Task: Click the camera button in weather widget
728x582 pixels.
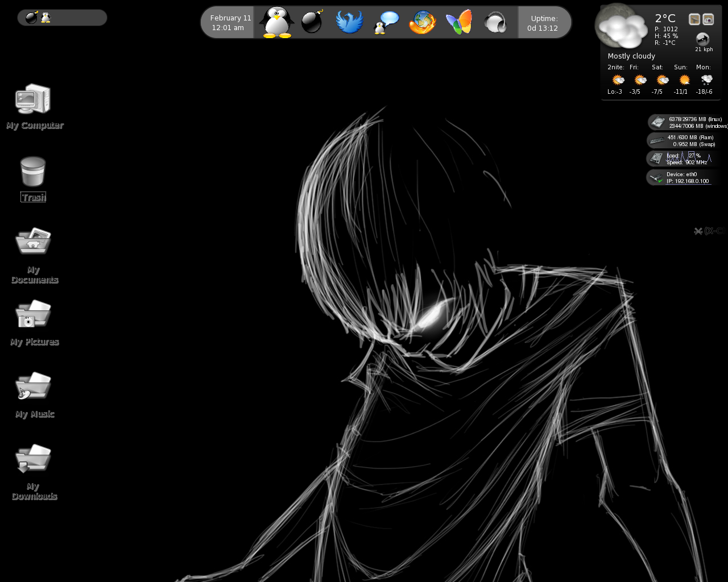Action: (x=708, y=19)
